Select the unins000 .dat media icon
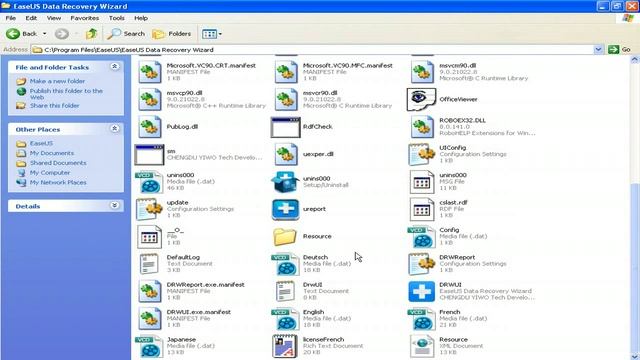The image size is (640, 360). [149, 182]
